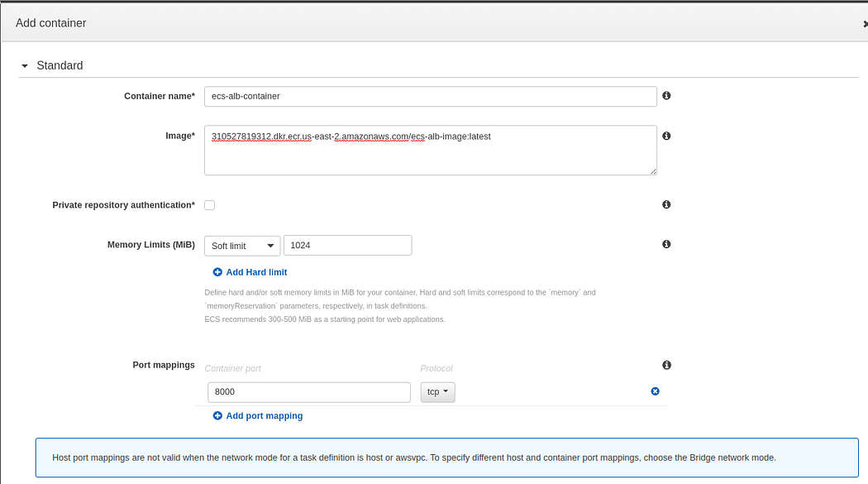This screenshot has height=484, width=868.
Task: Click info icon beside Container name
Action: (x=666, y=96)
